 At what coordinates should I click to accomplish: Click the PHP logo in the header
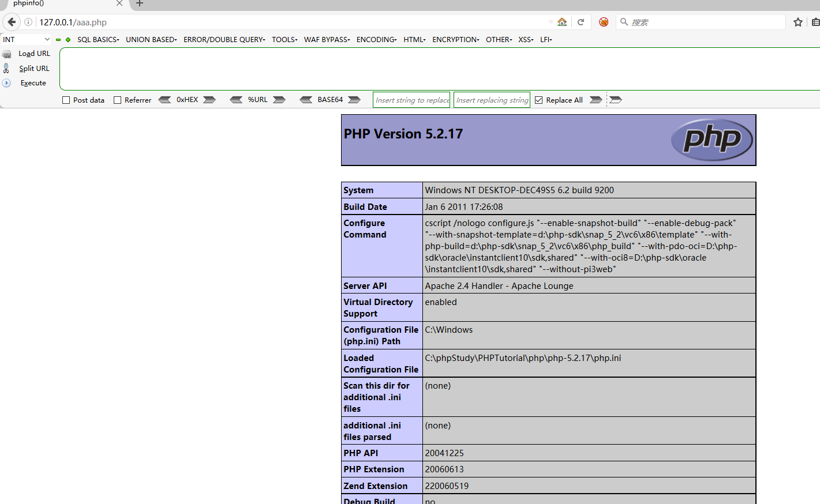pos(712,140)
